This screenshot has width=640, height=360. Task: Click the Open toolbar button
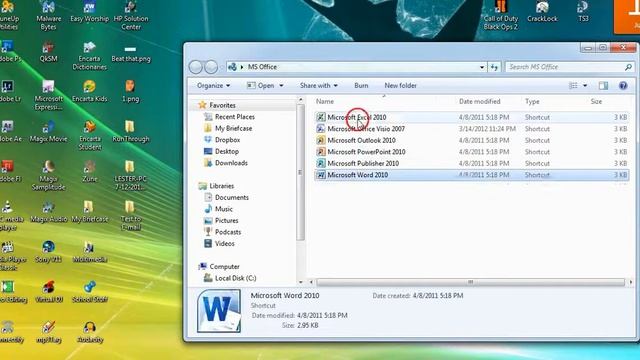260,86
